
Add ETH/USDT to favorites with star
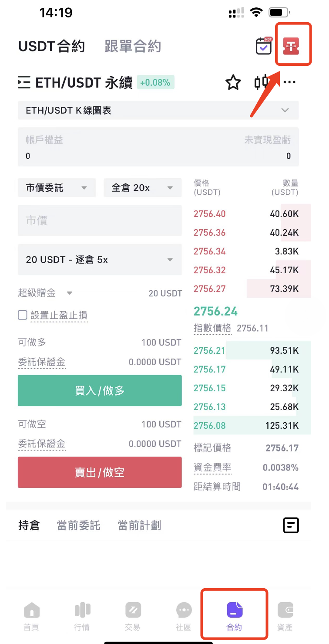coord(233,82)
